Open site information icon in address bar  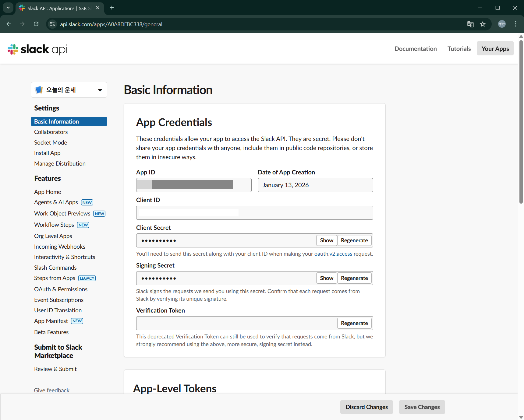pyautogui.click(x=52, y=24)
